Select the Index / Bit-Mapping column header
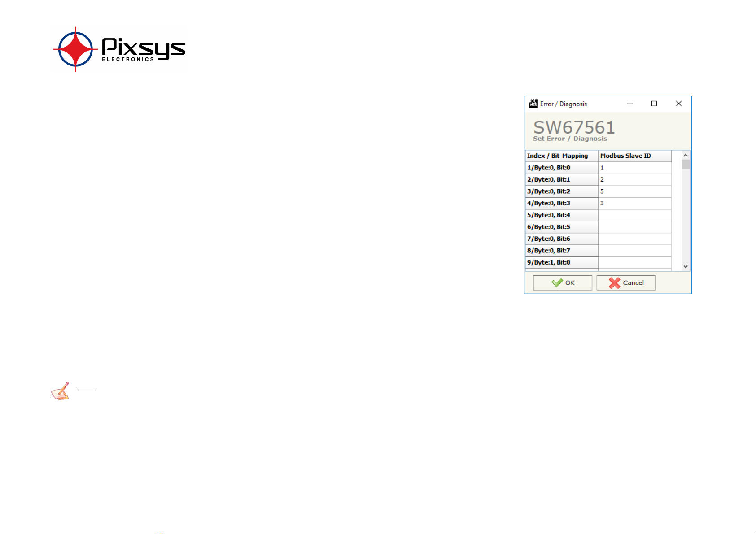 pyautogui.click(x=562, y=156)
